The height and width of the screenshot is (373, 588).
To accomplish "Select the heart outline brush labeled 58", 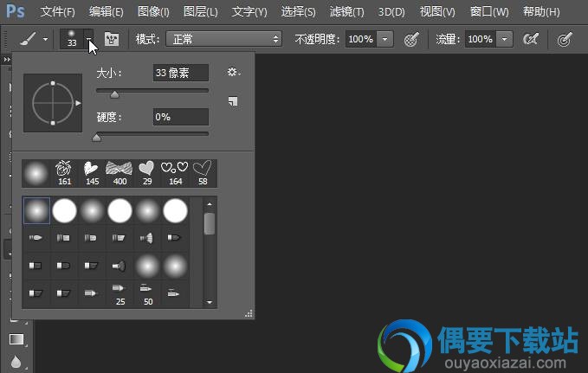I will coord(203,173).
